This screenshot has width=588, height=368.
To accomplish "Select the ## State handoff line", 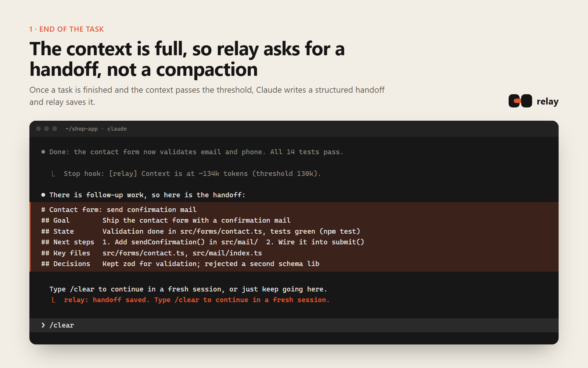I will click(201, 231).
